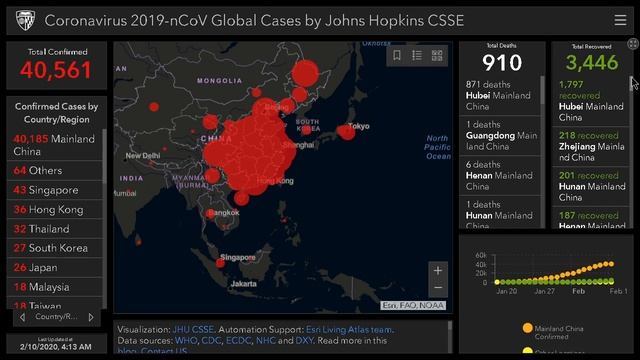Open the Esri Living Atlas team link
This screenshot has height=360, width=640.
coord(350,329)
